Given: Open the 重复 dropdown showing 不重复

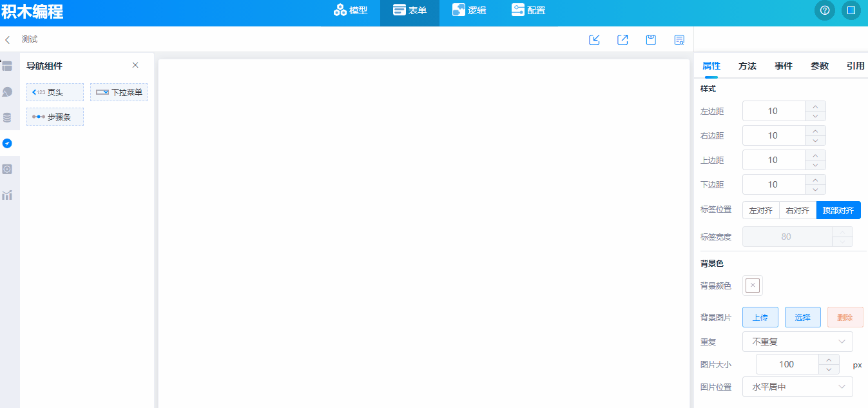Looking at the screenshot, I should point(798,342).
